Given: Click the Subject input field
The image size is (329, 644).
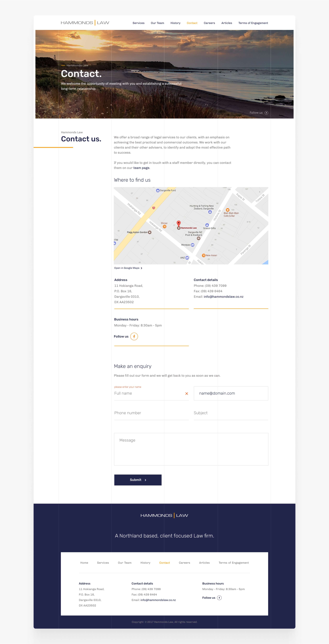Looking at the screenshot, I should point(231,413).
